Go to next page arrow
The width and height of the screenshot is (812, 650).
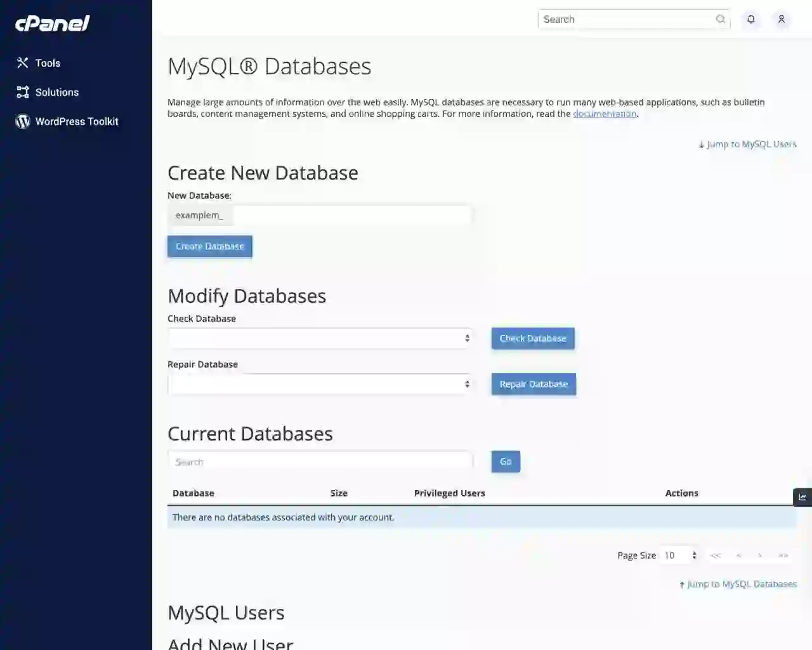[x=760, y=555]
